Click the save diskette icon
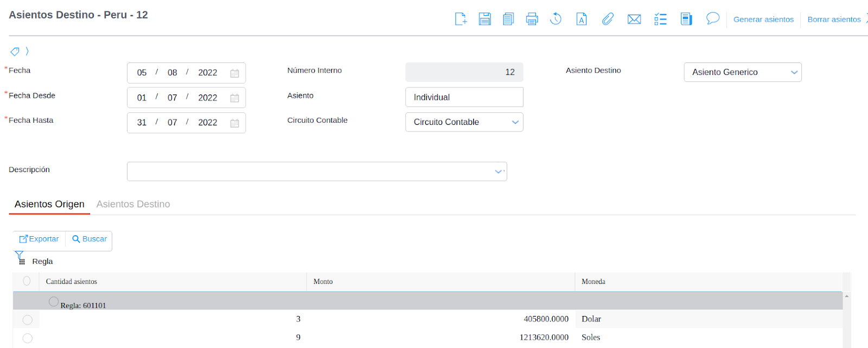Screen dimensions: 868x348 coord(484,19)
